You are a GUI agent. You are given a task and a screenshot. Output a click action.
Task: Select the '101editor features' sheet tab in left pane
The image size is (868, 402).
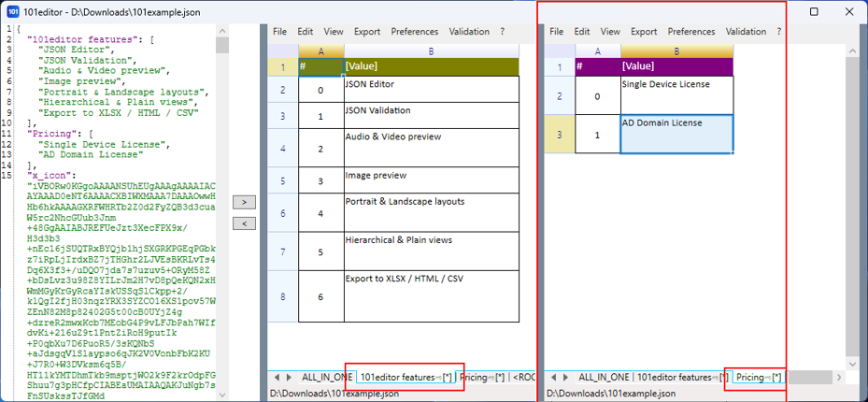pos(406,377)
